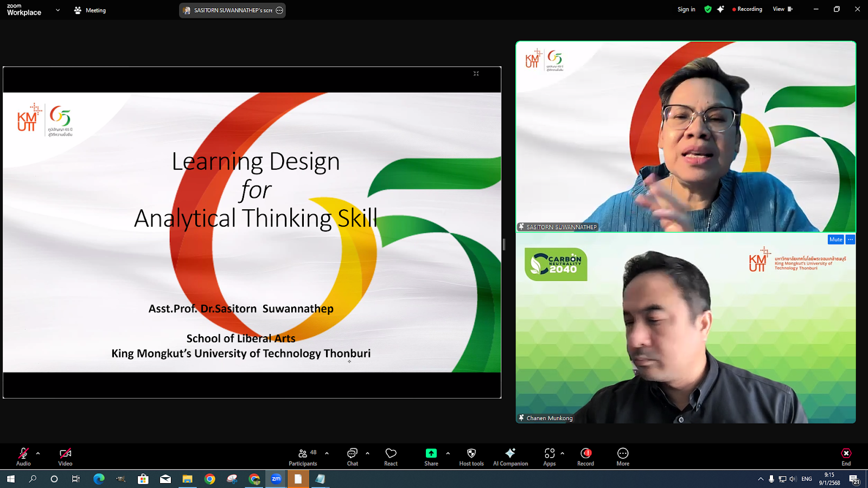Open the More options icon
Image resolution: width=868 pixels, height=488 pixels.
(x=623, y=453)
